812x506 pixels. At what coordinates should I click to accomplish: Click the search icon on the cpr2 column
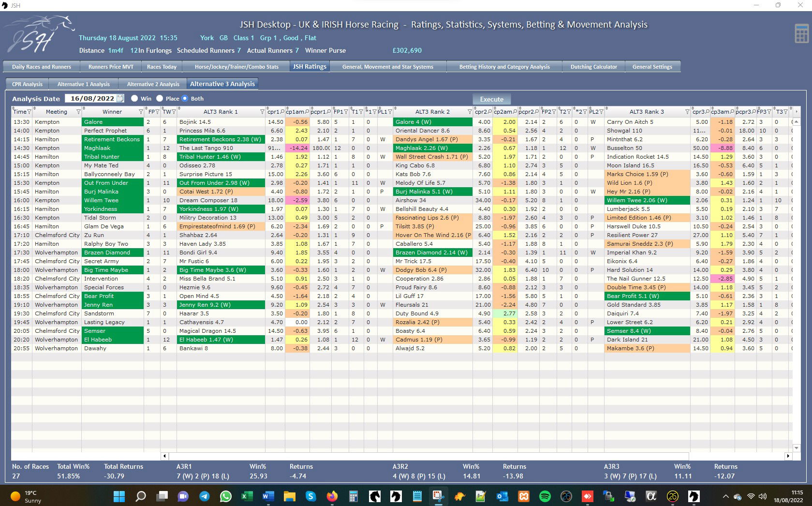(x=490, y=112)
